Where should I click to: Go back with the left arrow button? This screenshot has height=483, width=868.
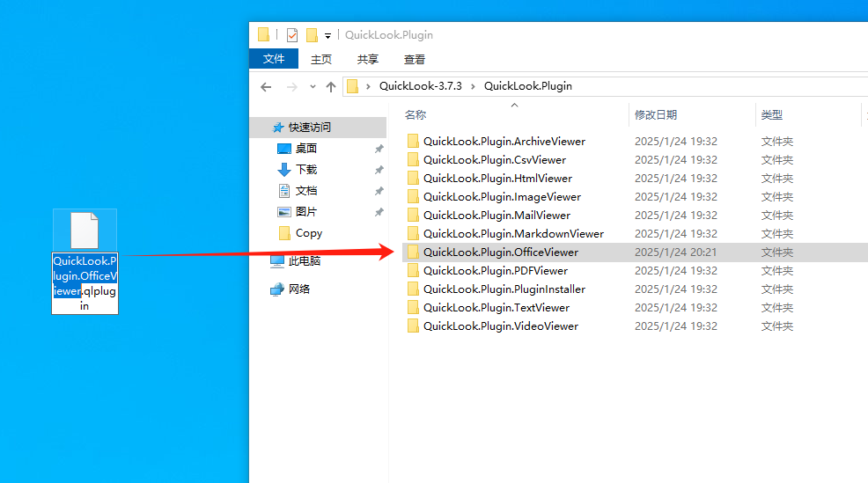click(x=266, y=87)
